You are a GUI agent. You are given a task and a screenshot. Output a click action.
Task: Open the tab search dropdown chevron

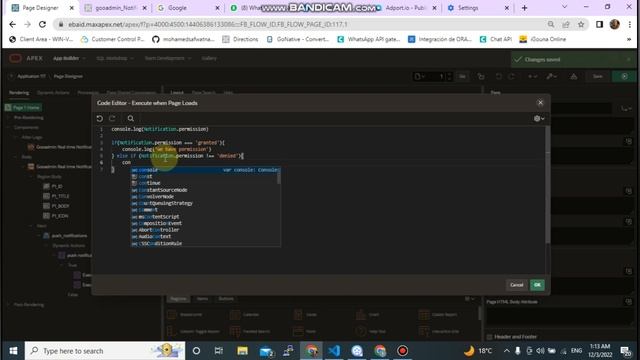[x=564, y=7]
